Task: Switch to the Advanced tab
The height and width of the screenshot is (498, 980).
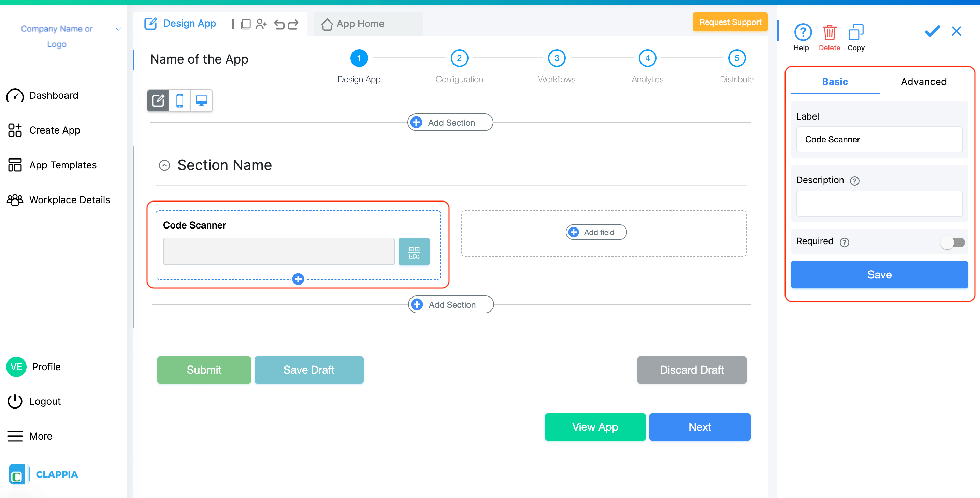Action: pos(923,82)
